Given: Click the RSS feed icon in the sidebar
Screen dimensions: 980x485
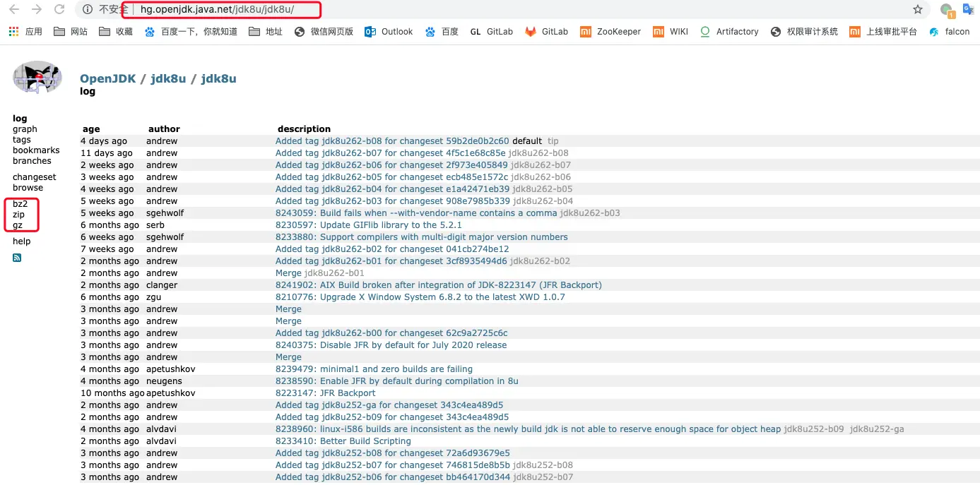Looking at the screenshot, I should pos(18,256).
